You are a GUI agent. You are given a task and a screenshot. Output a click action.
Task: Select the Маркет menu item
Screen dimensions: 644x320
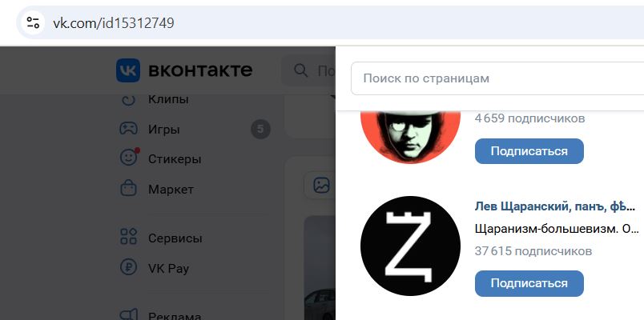tap(171, 190)
